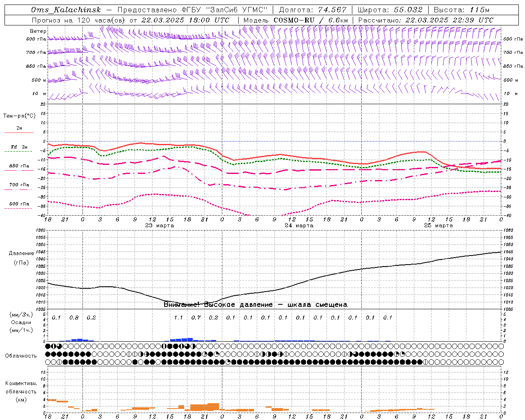Select the forecast start 22.03.2025 18:00 UTC
Viewport: 525px width, 420px height.
pyautogui.click(x=185, y=20)
